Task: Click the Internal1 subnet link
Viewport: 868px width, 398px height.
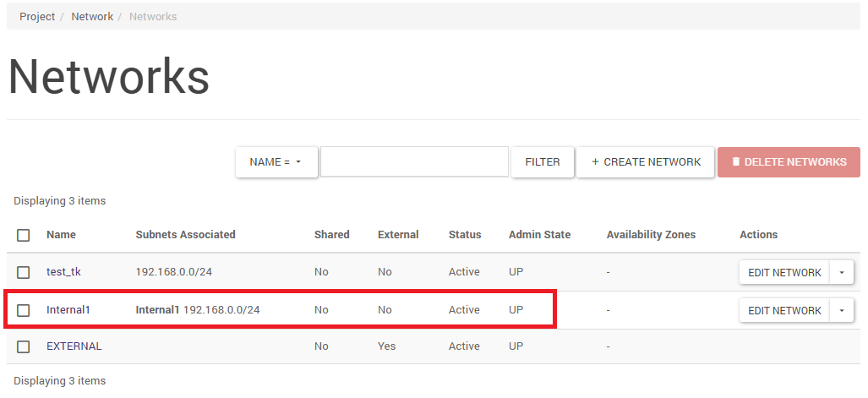Action: click(157, 310)
